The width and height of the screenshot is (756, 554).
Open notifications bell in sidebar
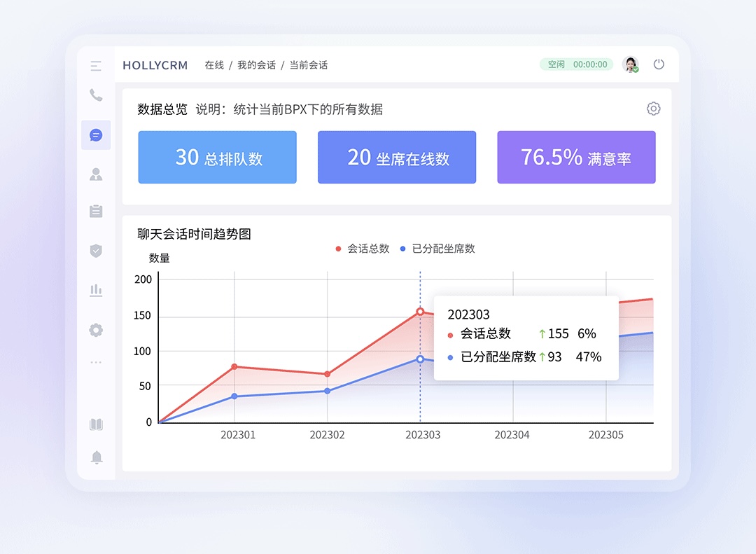click(x=97, y=457)
